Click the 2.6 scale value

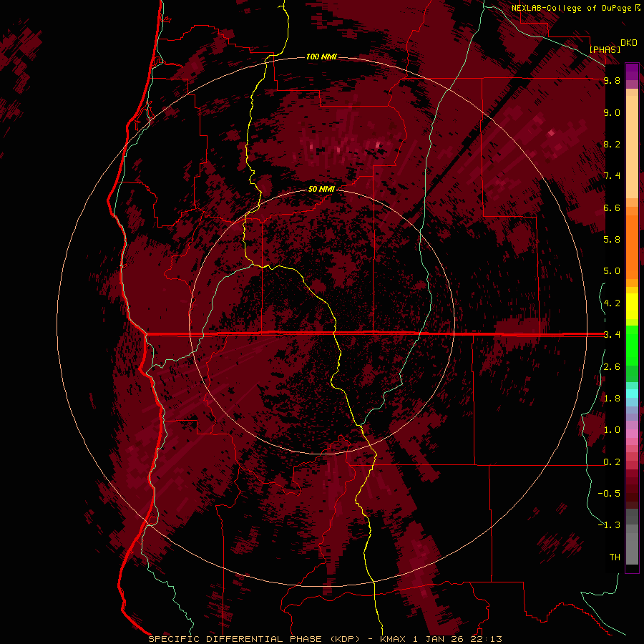tap(612, 367)
